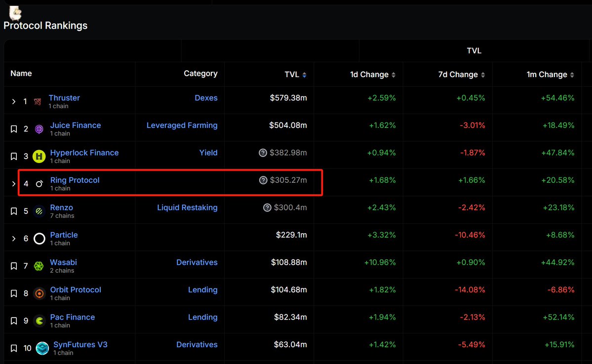Screen dimensions: 592x364
Task: Open Wasabi's Derivatives category link
Action: [197, 262]
